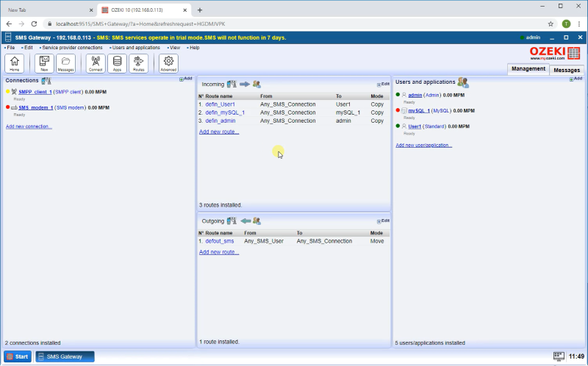Open the defin_mySQL_1 incoming route
This screenshot has height=366, width=588.
click(225, 112)
